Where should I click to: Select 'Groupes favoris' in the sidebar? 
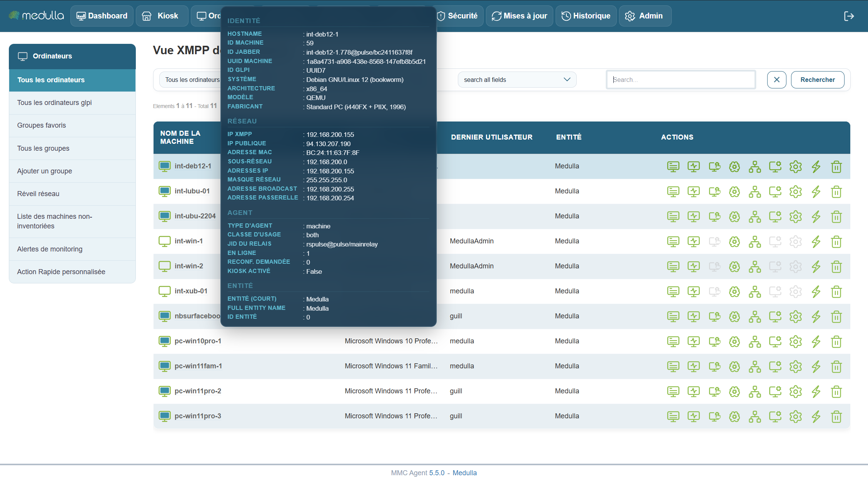42,125
